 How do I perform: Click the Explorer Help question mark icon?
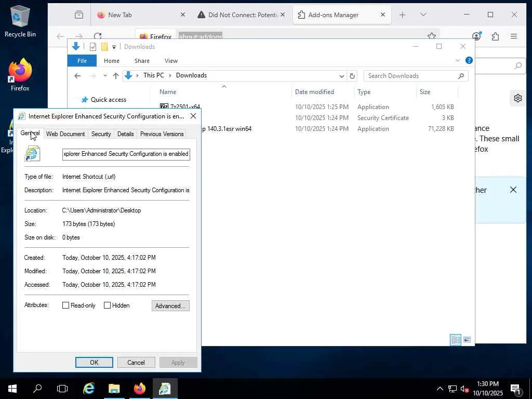coord(469,60)
